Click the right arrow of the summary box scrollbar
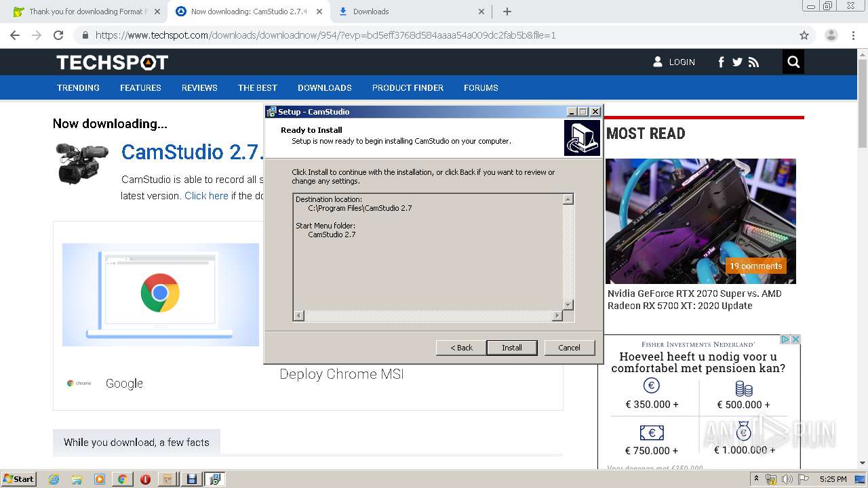The image size is (868, 488). (557, 316)
